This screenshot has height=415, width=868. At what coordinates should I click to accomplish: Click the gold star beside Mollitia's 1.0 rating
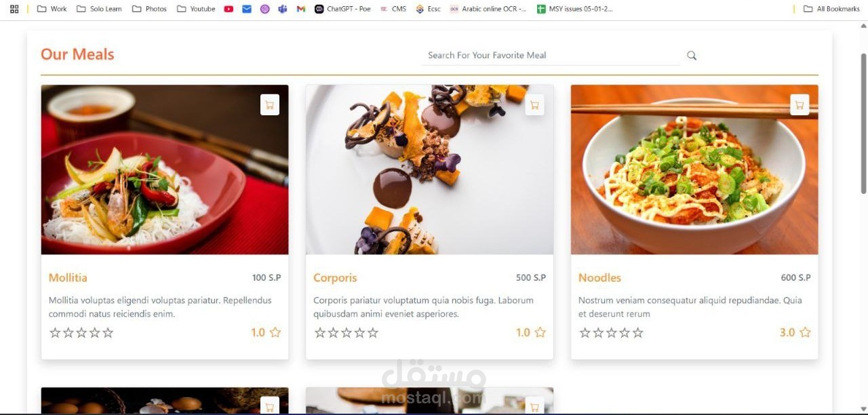(x=275, y=332)
